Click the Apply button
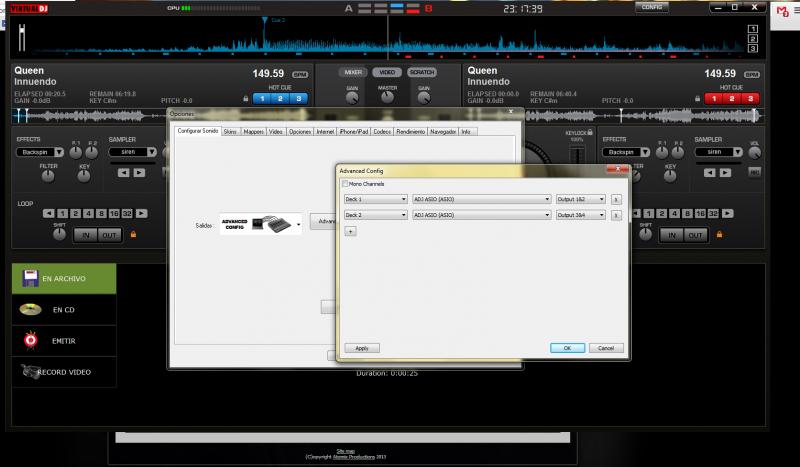Viewport: 800px width, 467px height. (x=361, y=348)
